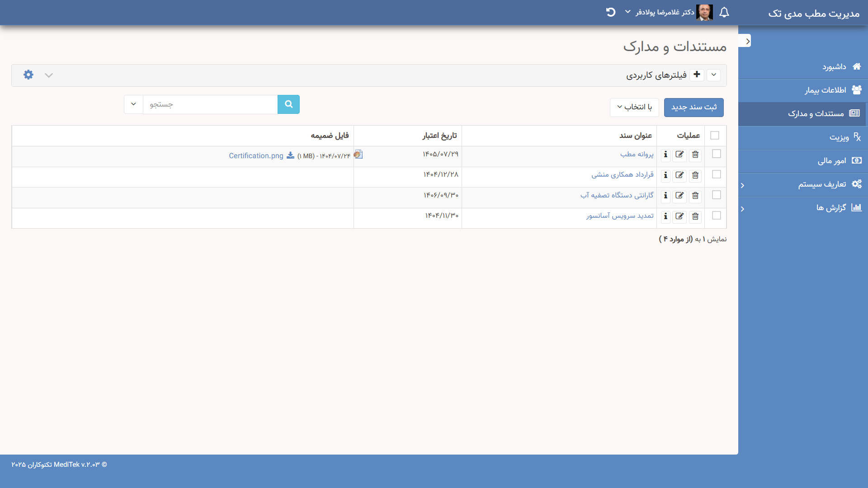Expand the فیلترهای کاربردی chevron
This screenshot has width=868, height=488.
pyautogui.click(x=714, y=75)
